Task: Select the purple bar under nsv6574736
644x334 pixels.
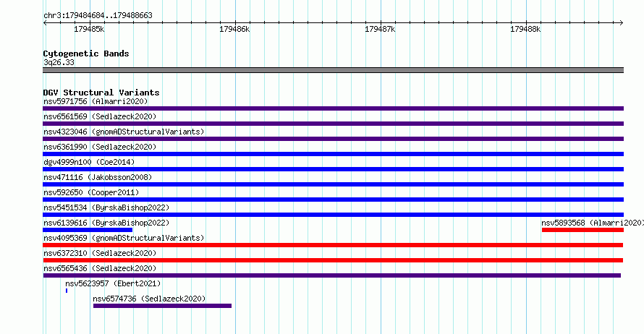Action: click(162, 306)
